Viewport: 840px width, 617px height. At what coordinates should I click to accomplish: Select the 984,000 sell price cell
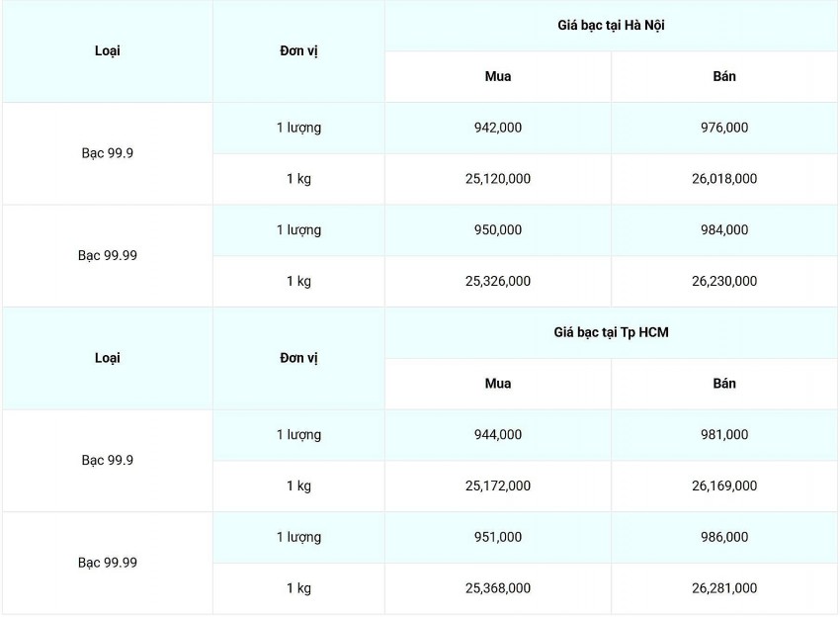pos(724,230)
